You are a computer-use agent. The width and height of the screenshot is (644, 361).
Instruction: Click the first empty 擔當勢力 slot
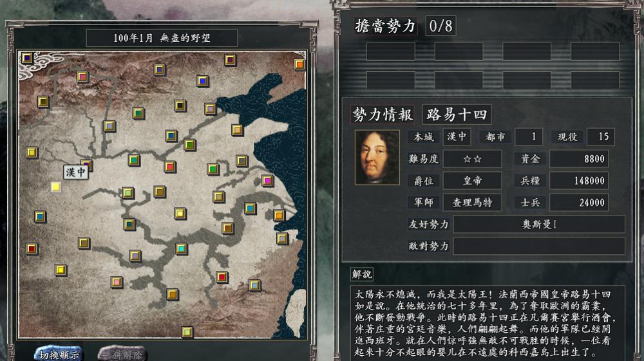pos(391,51)
